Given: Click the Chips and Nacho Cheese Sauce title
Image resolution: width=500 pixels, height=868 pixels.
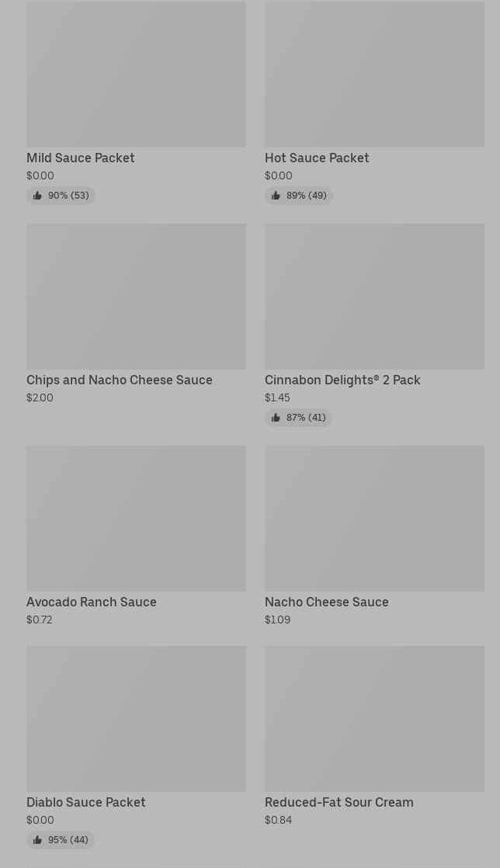Looking at the screenshot, I should coord(120,380).
